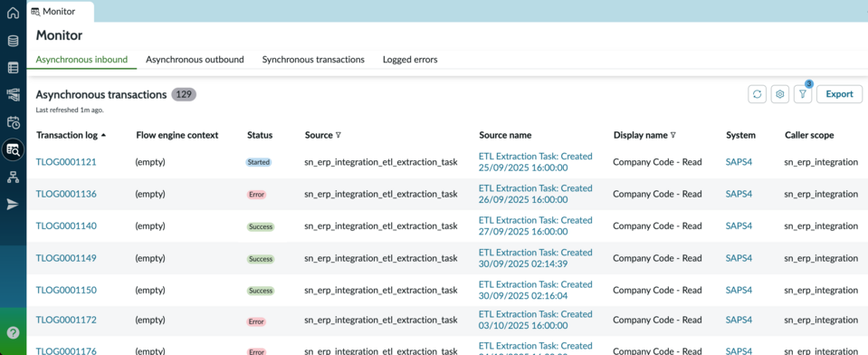Click source sn_erp_integration_etl_extraction_task in TLOG0001136 row
This screenshot has height=355, width=868.
click(x=381, y=195)
